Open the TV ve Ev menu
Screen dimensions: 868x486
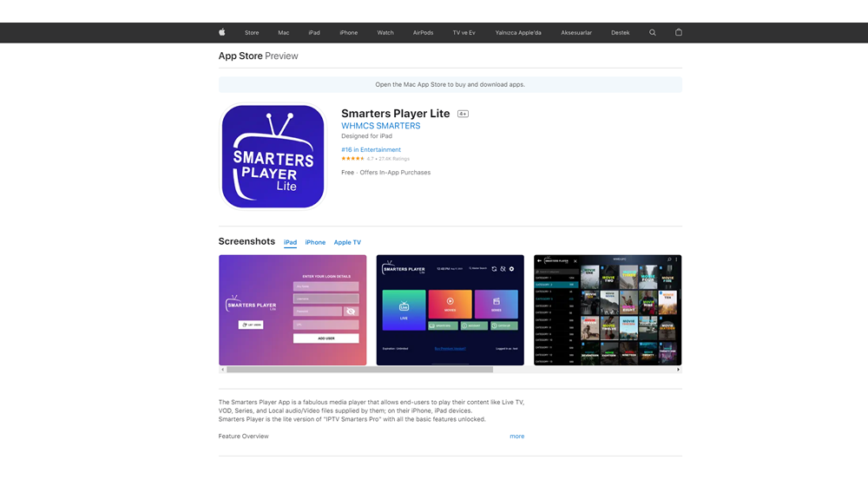coord(464,33)
